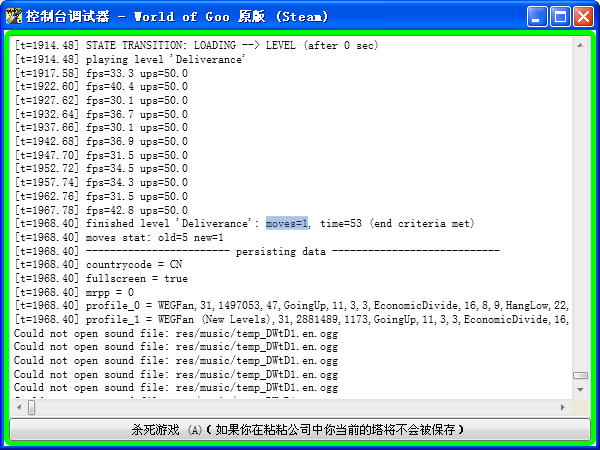This screenshot has width=600, height=450.
Task: Click the fullscreen = true line
Action: [100, 279]
